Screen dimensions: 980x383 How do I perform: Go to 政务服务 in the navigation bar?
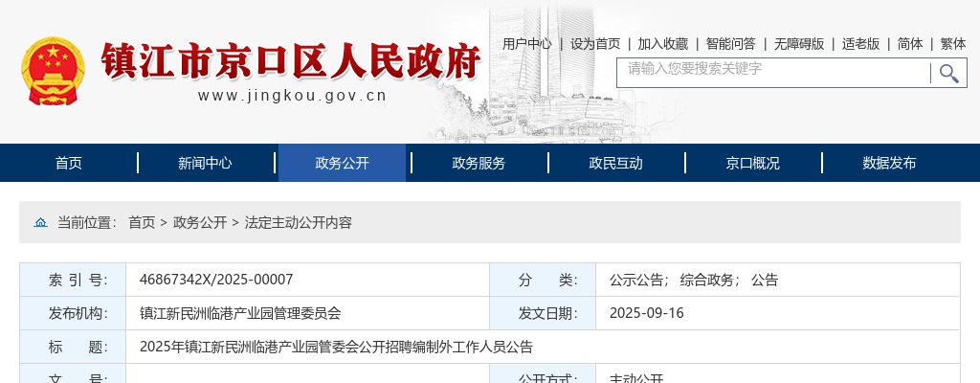(479, 163)
